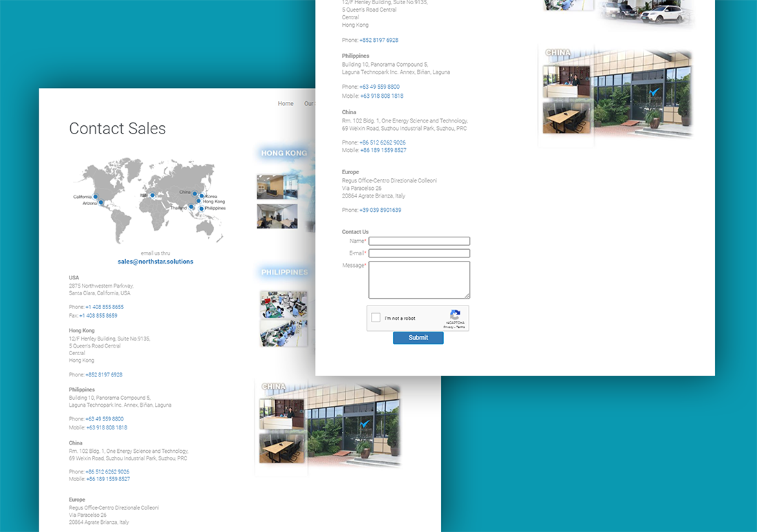Viewport: 757px width, 532px height.
Task: Click the China map marker dot
Action: point(195,194)
